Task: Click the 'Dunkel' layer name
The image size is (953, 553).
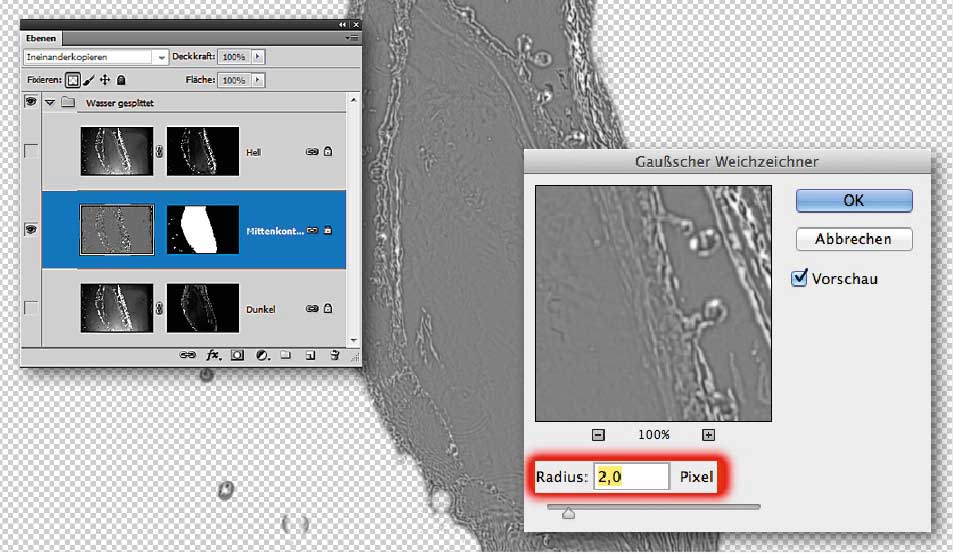Action: pos(261,309)
